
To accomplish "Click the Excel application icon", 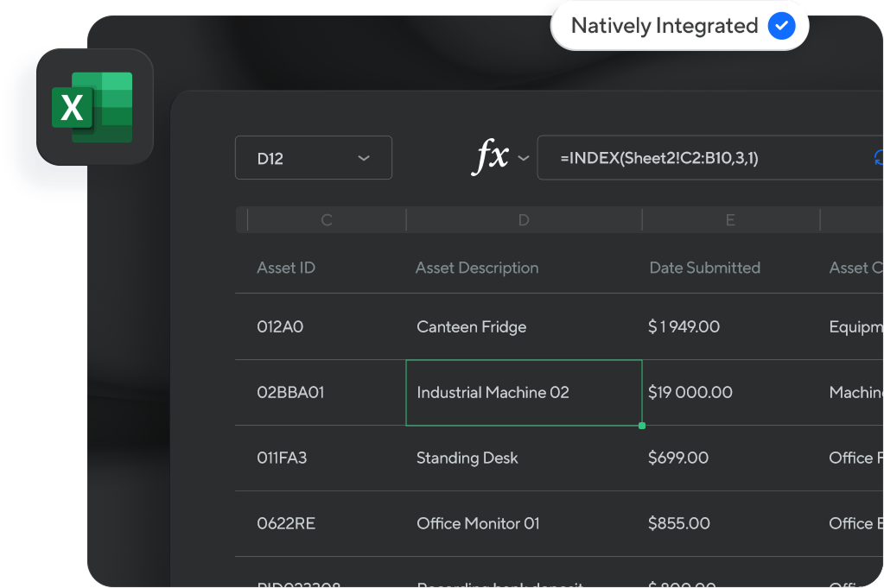I will pyautogui.click(x=92, y=107).
